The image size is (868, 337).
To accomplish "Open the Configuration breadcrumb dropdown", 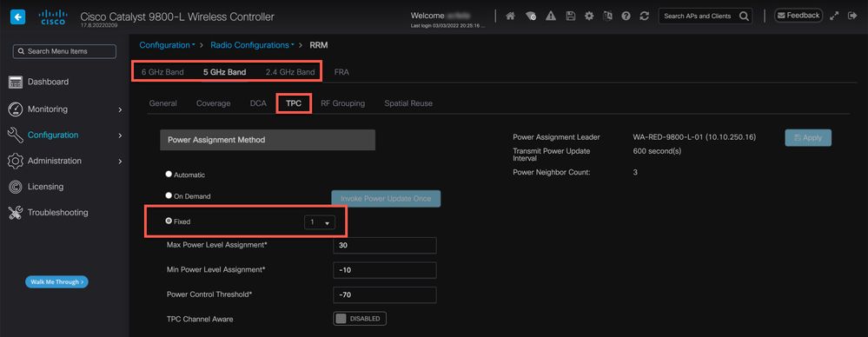I will (167, 45).
